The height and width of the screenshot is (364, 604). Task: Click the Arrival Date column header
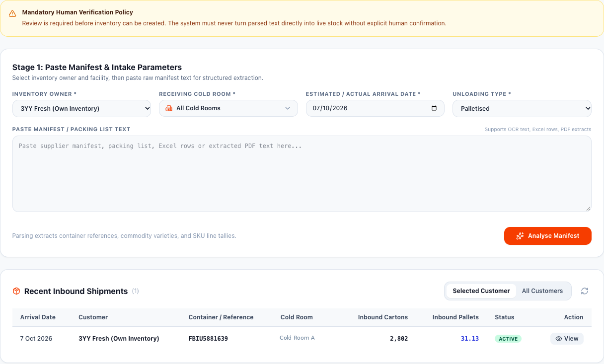pos(38,317)
